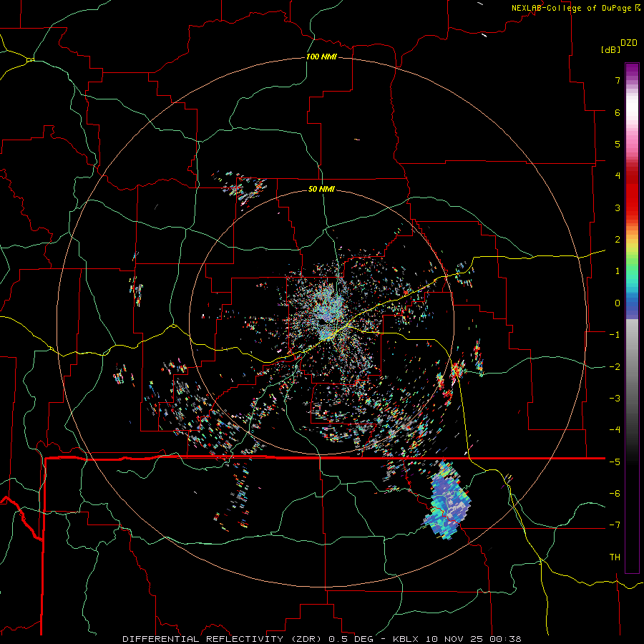
Task: Click the 2 value on the color scale
Action: click(618, 240)
